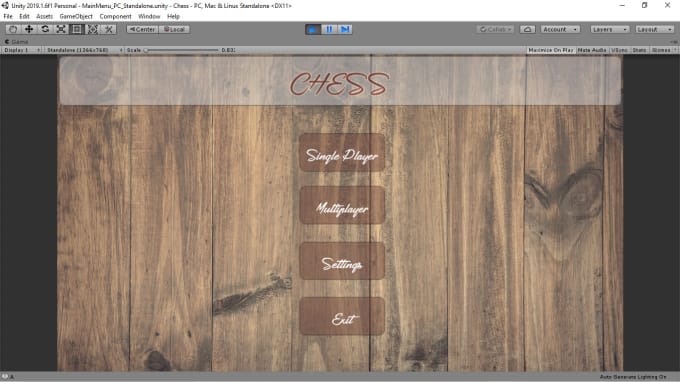
Task: Open the Component menu
Action: click(x=115, y=16)
